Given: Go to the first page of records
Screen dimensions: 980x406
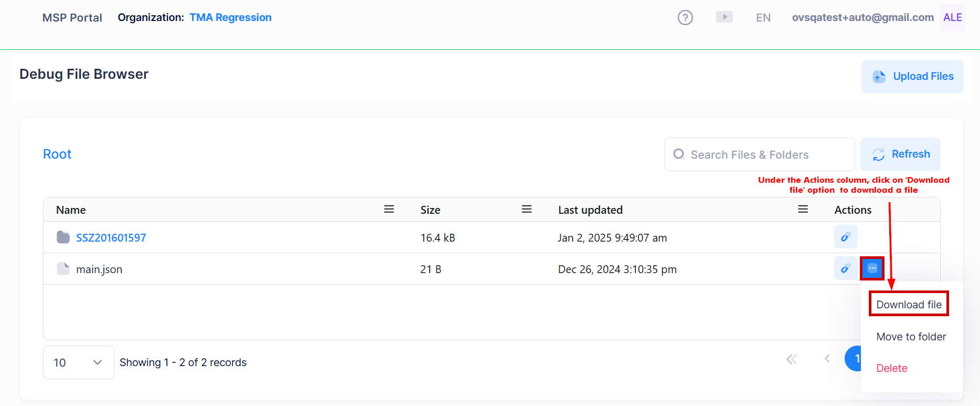Looking at the screenshot, I should [x=791, y=359].
